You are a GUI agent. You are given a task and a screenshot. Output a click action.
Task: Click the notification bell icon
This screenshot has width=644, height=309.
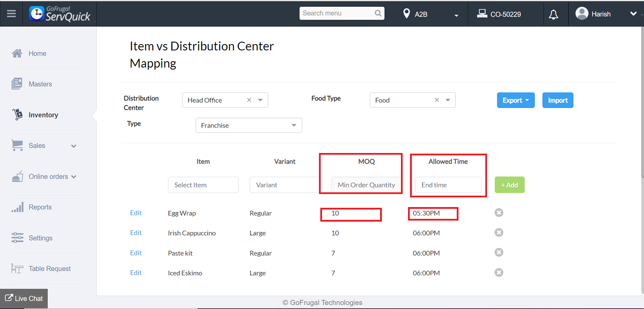coord(553,15)
